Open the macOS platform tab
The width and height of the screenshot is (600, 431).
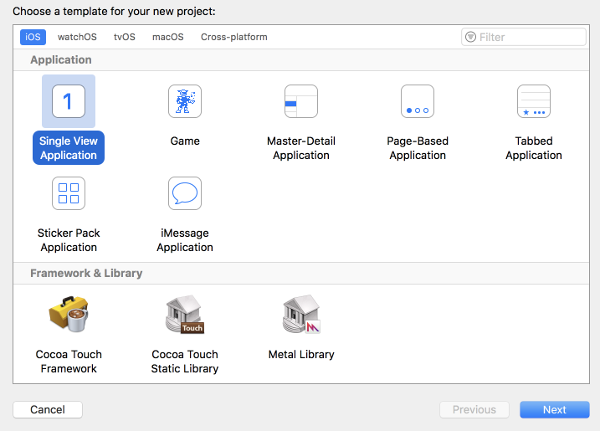pyautogui.click(x=168, y=37)
